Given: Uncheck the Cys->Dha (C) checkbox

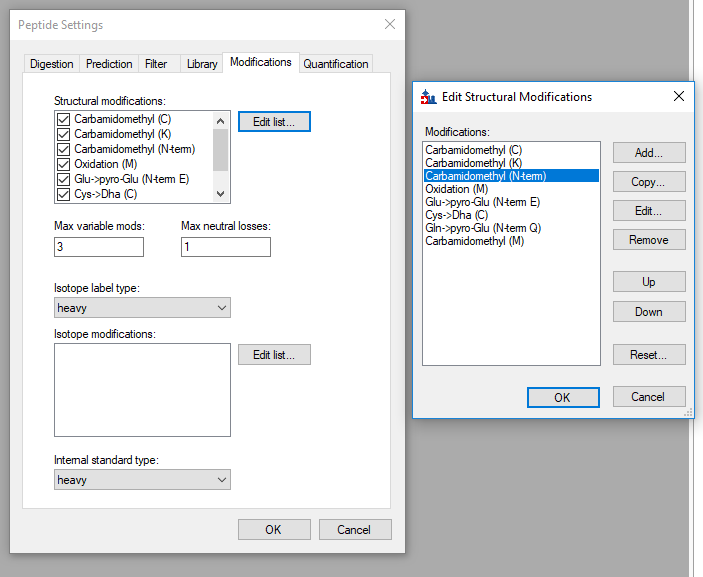Looking at the screenshot, I should tap(64, 194).
